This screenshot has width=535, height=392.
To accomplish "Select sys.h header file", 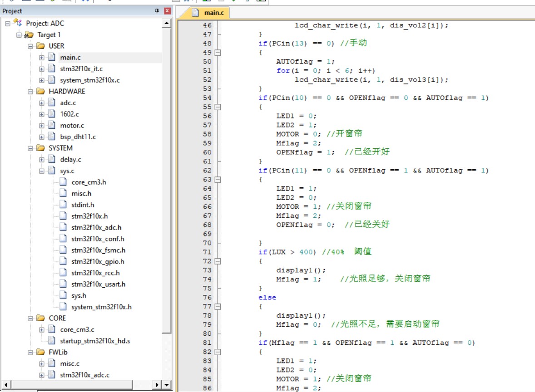I will (x=79, y=295).
